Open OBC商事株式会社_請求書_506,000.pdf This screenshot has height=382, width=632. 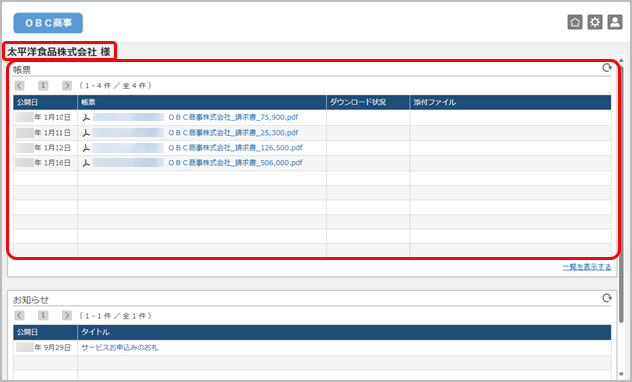click(235, 163)
